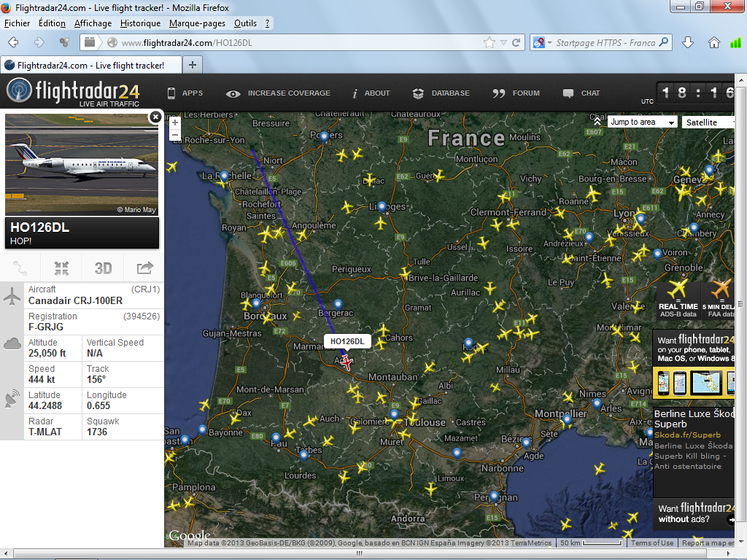Reload the page with the refresh icon

click(x=516, y=43)
